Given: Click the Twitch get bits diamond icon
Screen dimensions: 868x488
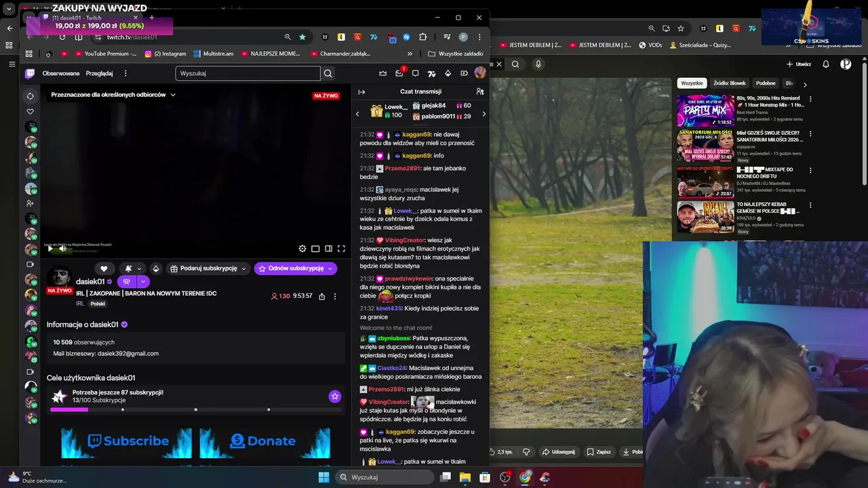Looking at the screenshot, I should (x=448, y=73).
